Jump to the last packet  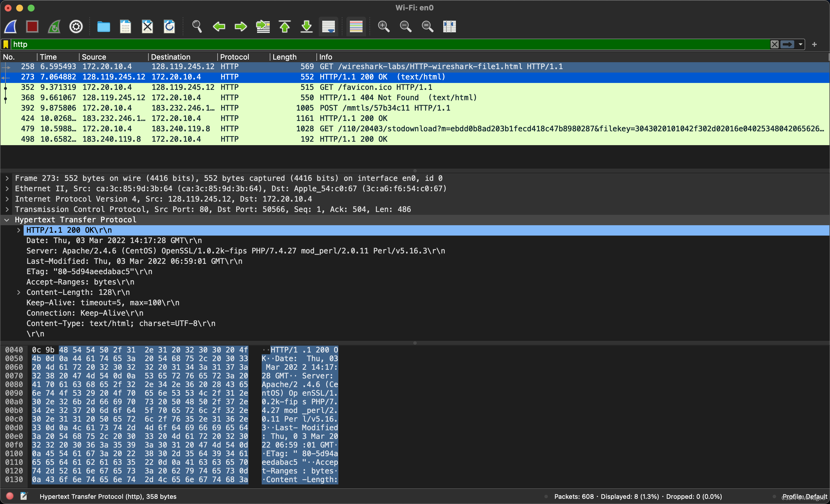307,26
